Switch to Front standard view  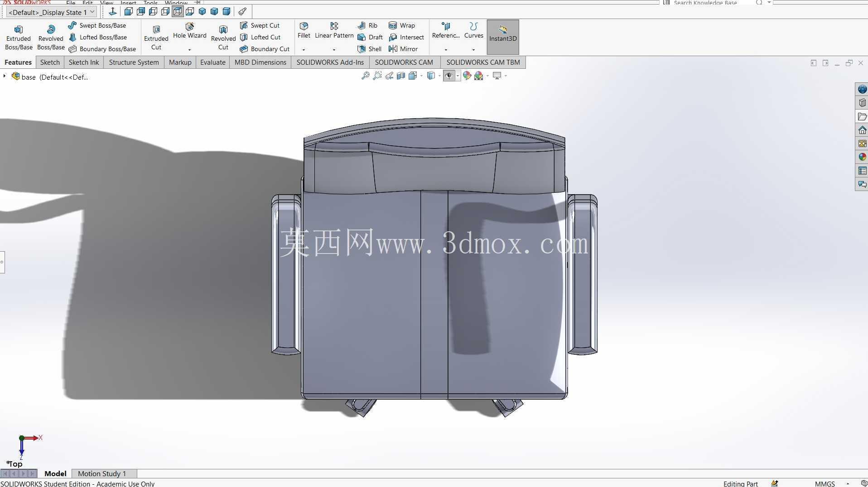(x=129, y=11)
